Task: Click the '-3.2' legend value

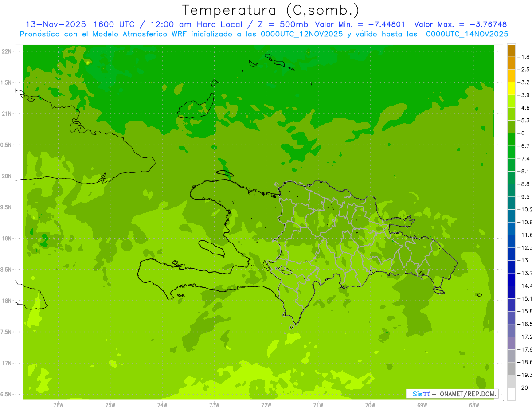Action: pyautogui.click(x=524, y=82)
